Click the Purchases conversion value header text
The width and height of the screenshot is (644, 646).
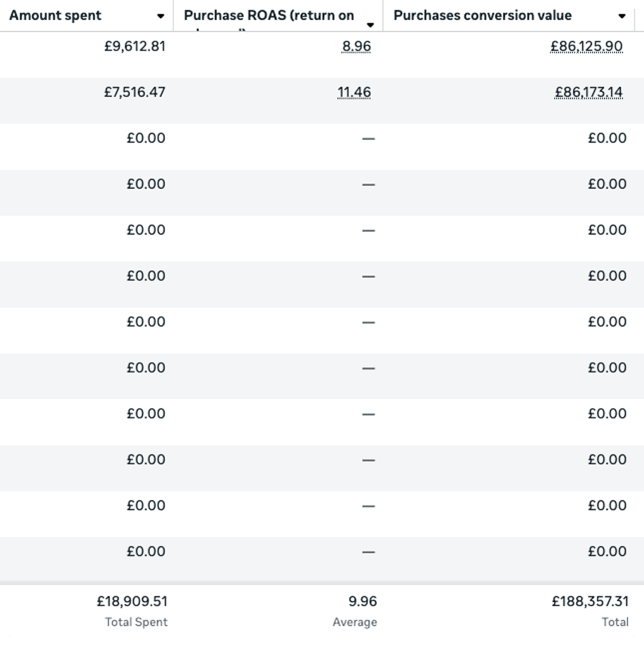click(483, 15)
